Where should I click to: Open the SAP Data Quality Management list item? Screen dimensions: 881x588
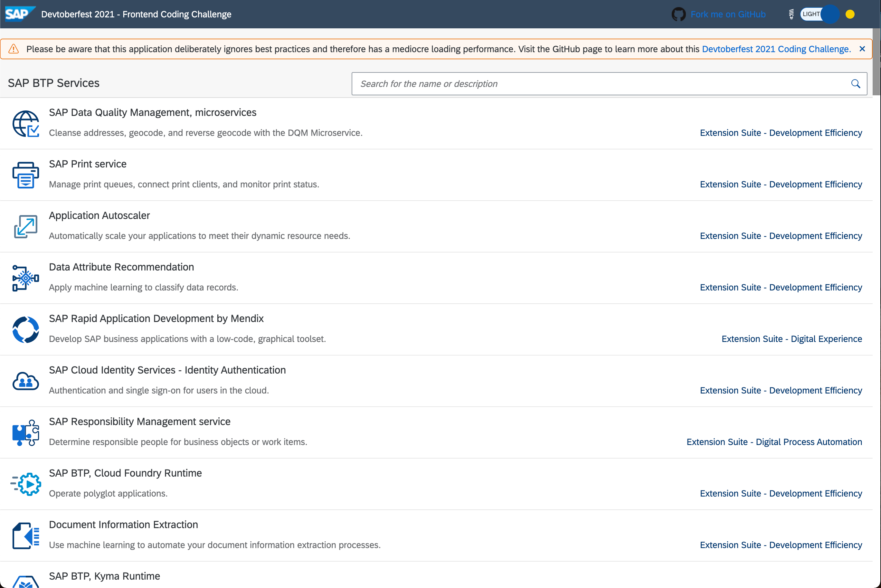click(x=153, y=112)
